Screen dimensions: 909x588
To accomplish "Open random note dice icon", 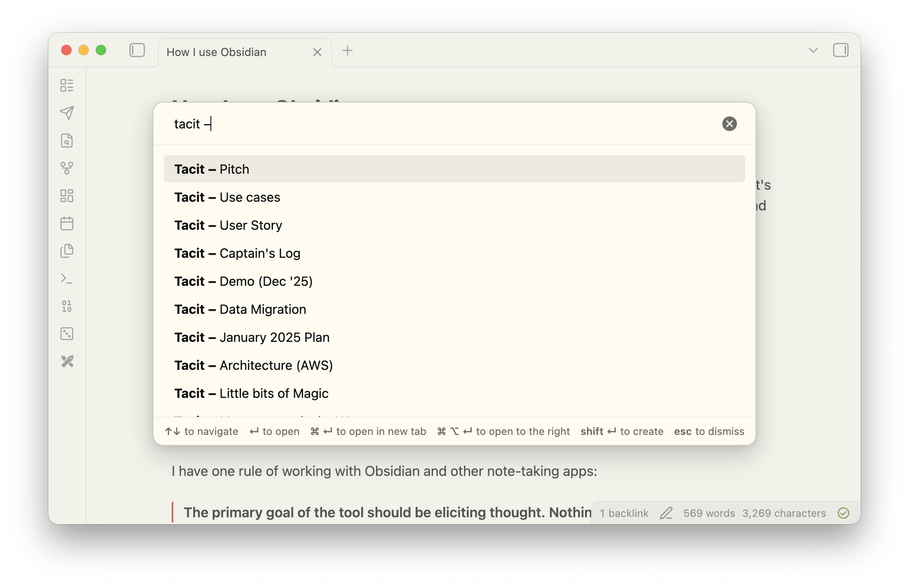I will pos(67,334).
